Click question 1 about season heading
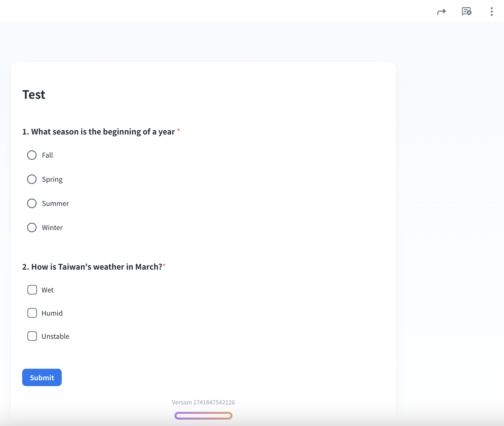This screenshot has height=426, width=504. tap(98, 132)
